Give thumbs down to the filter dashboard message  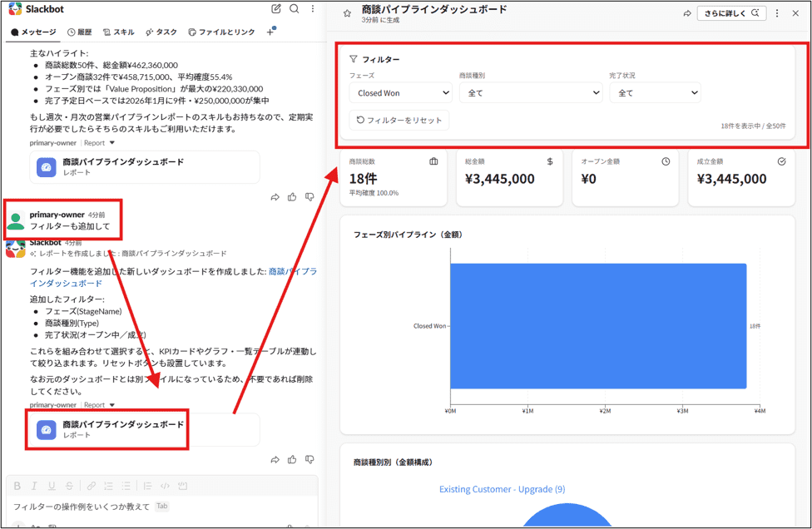[x=309, y=460]
